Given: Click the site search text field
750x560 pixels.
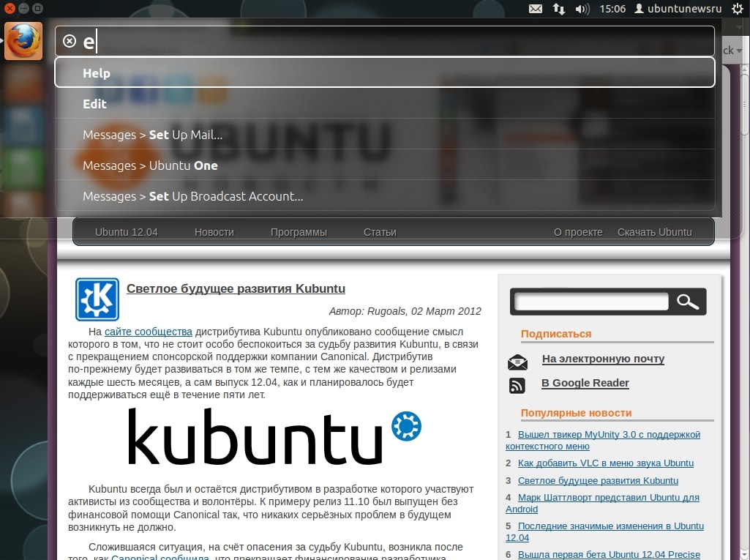Looking at the screenshot, I should click(590, 302).
